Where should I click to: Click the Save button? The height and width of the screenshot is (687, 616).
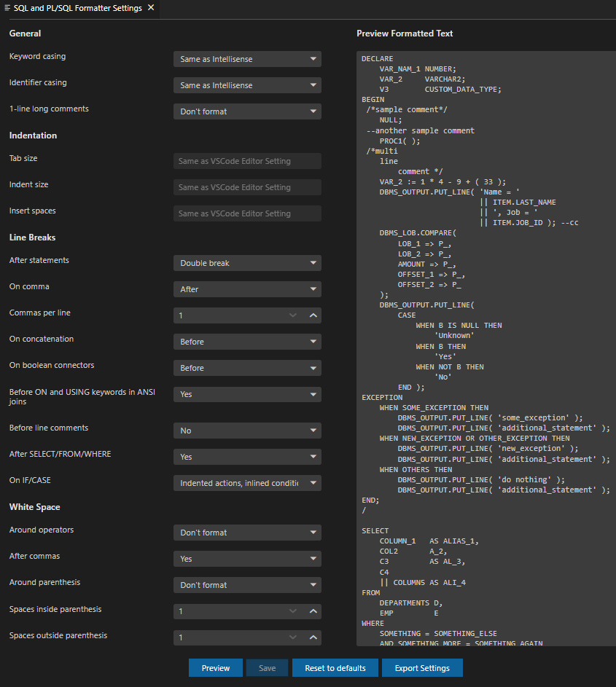click(x=267, y=668)
